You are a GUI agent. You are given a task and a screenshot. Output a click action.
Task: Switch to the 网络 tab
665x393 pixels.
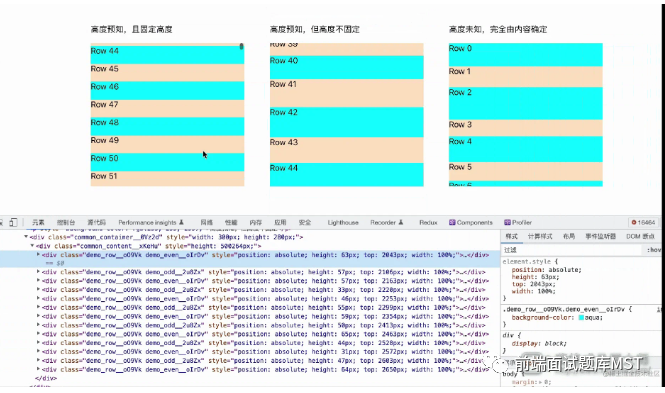tap(206, 222)
